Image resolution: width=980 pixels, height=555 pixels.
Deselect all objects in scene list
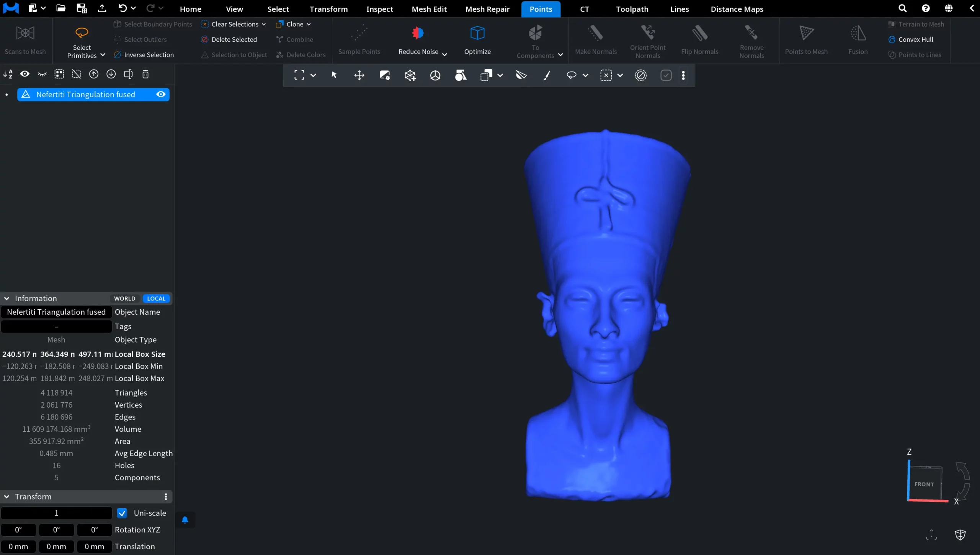77,74
